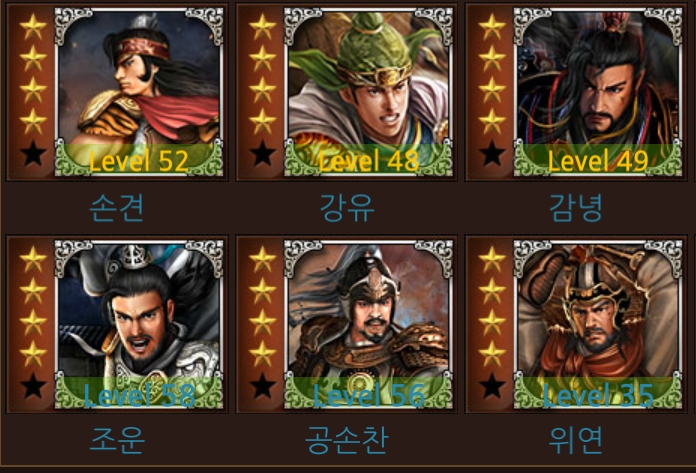Screen dimensions: 696x473
Task: Click the Level 58 badge
Action: 139,396
